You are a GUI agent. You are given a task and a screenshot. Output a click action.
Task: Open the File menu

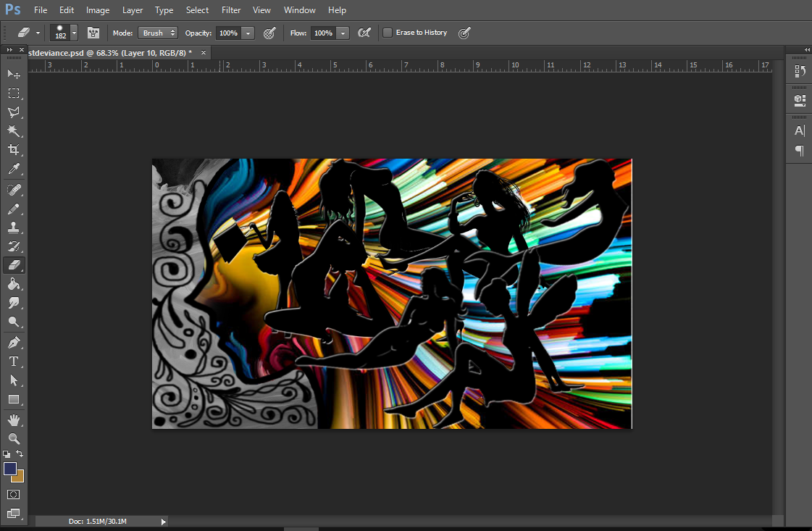click(x=41, y=10)
